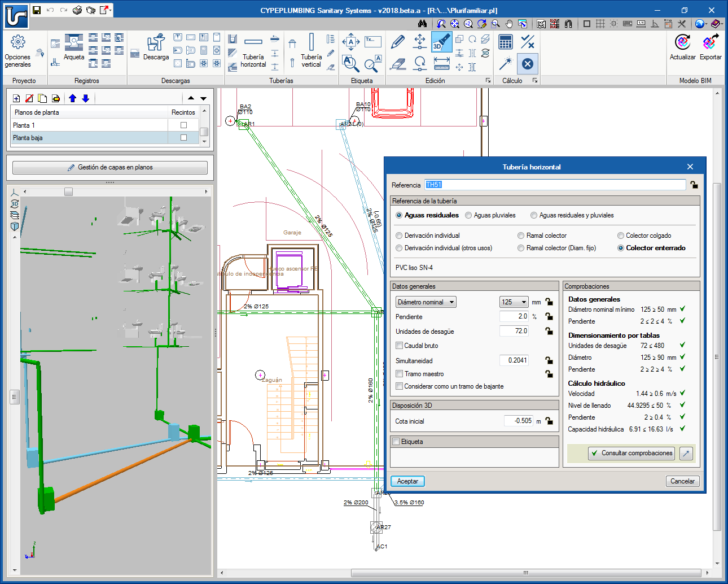Select the Descarga fixture tool
Image resolution: width=728 pixels, height=584 pixels.
click(x=156, y=47)
